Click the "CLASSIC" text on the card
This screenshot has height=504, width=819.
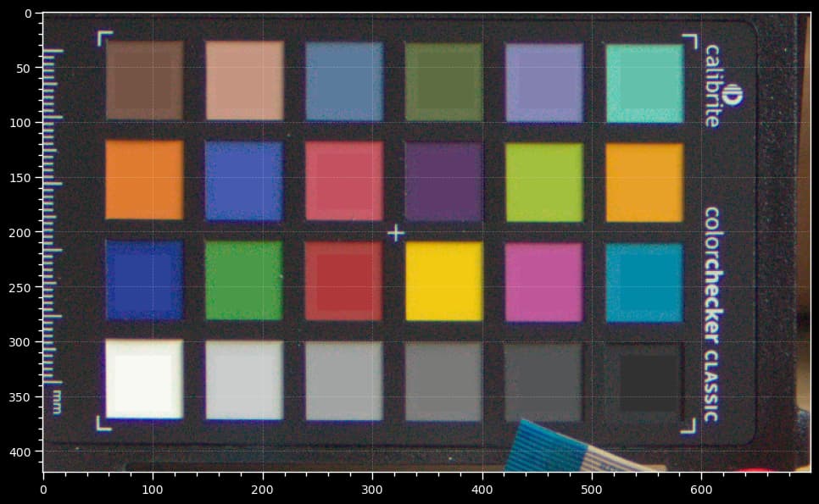click(711, 385)
